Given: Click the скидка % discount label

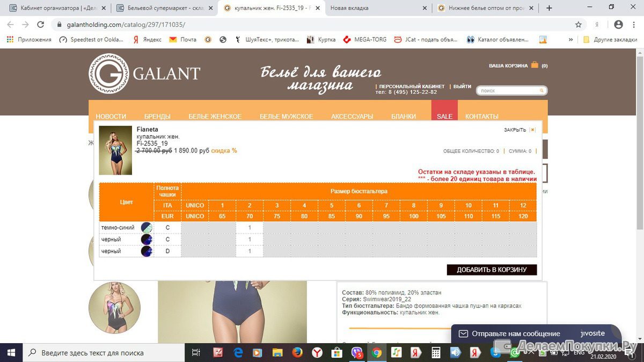Looking at the screenshot, I should [x=224, y=151].
